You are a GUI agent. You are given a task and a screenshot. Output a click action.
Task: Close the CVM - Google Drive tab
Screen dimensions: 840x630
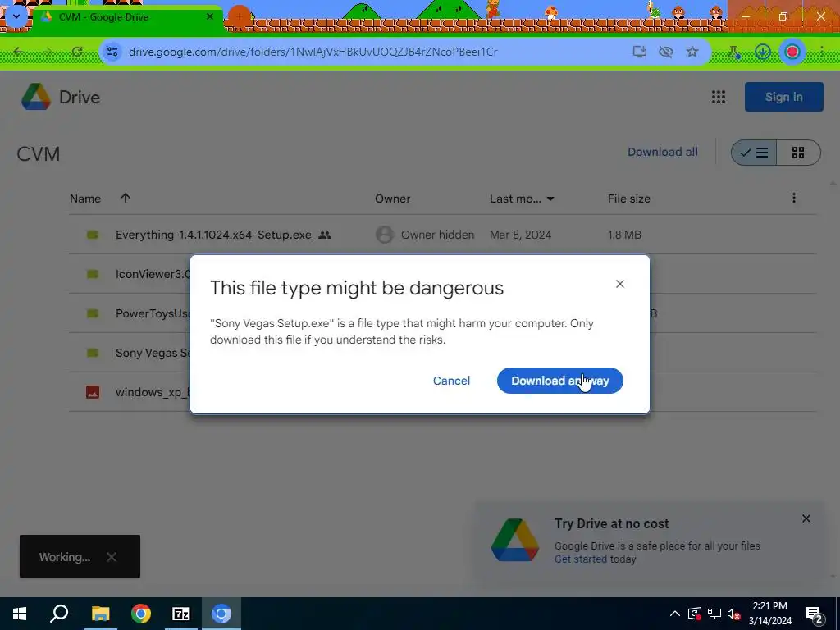click(x=210, y=16)
